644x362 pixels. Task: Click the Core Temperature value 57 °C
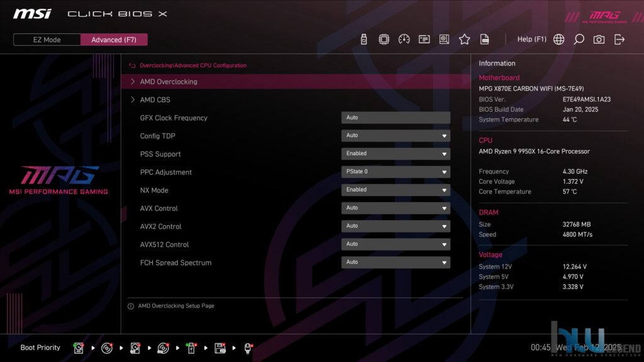pyautogui.click(x=570, y=192)
